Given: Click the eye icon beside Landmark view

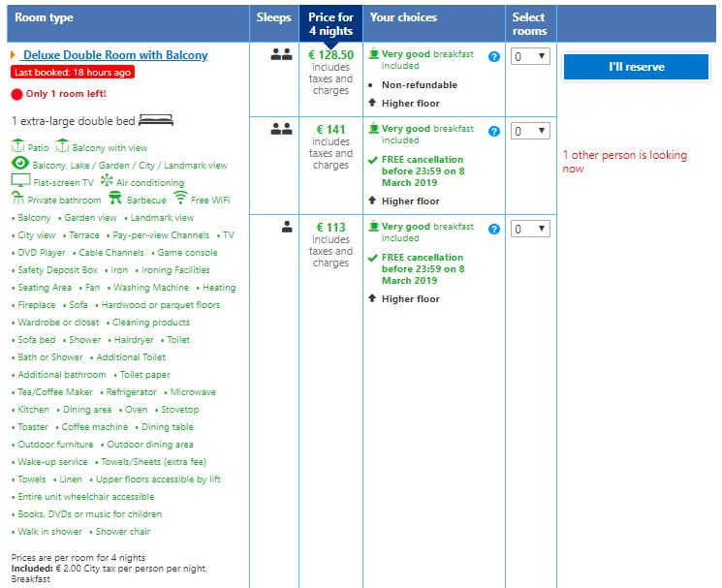Looking at the screenshot, I should click(x=19, y=164).
